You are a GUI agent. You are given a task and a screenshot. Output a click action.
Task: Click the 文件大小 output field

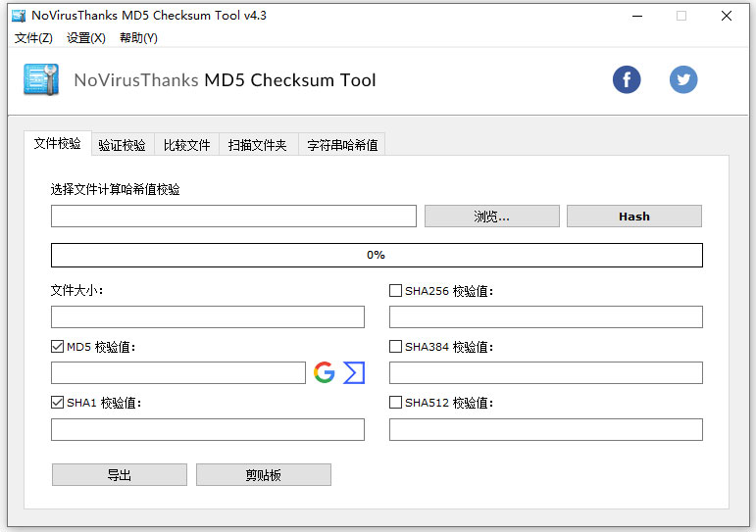pos(207,317)
